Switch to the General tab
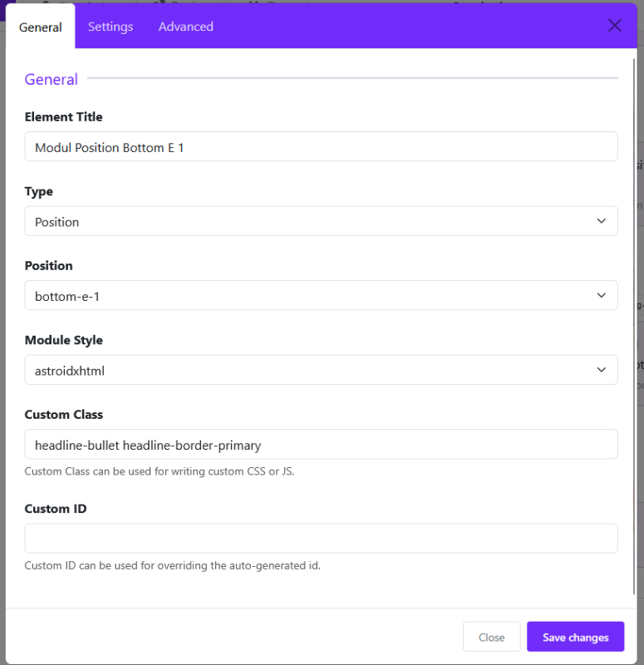This screenshot has height=665, width=644. pyautogui.click(x=41, y=27)
